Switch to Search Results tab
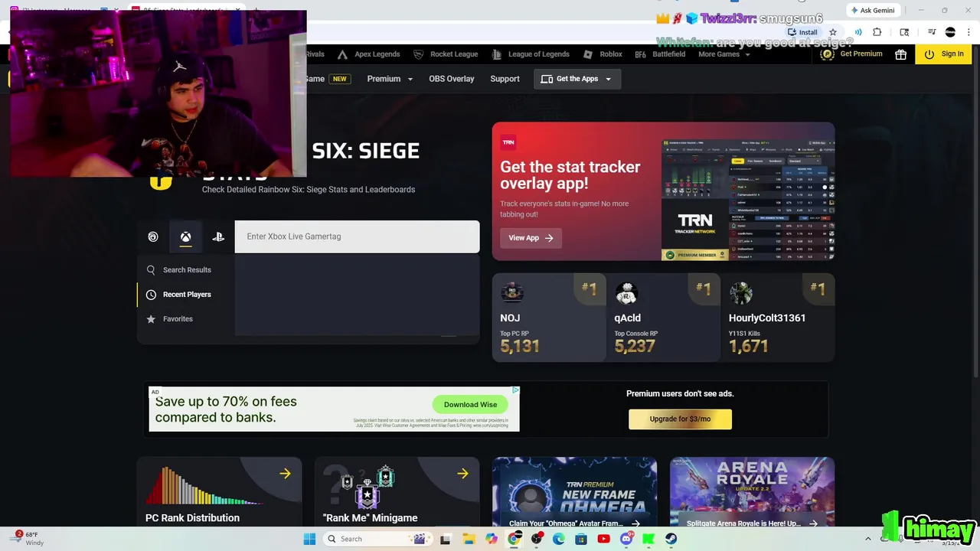This screenshot has height=551, width=980. click(186, 270)
